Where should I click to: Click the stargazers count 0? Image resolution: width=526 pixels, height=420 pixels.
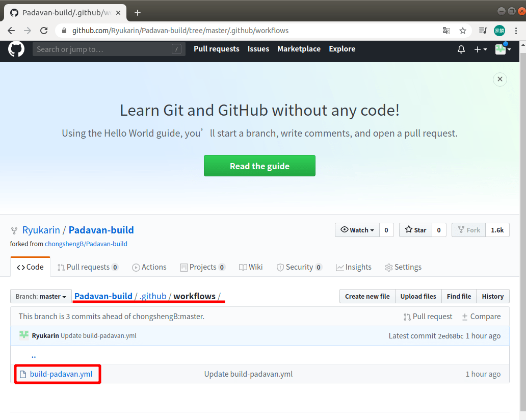click(439, 230)
